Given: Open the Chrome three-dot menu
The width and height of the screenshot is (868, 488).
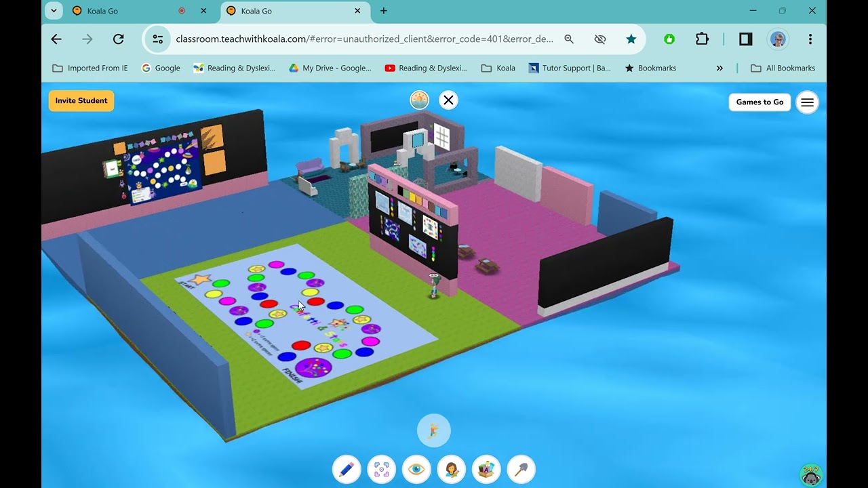Looking at the screenshot, I should click(810, 39).
